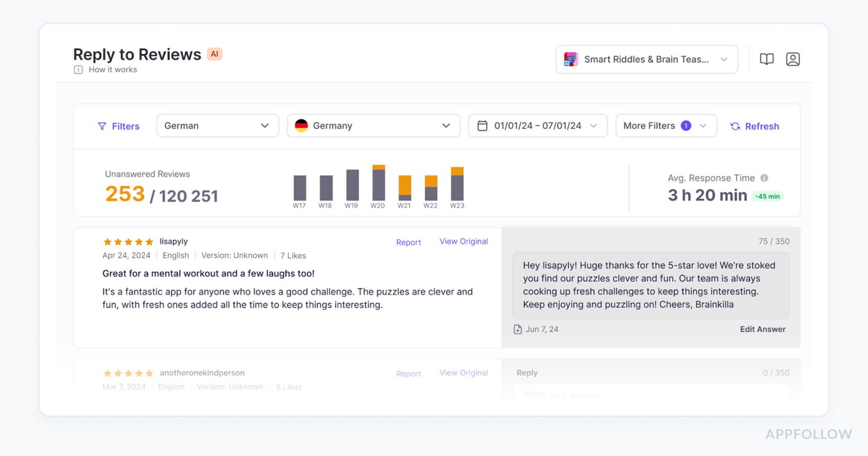Click View Original for lisapyly's review
Viewport: 868px width, 456px height.
click(x=463, y=241)
